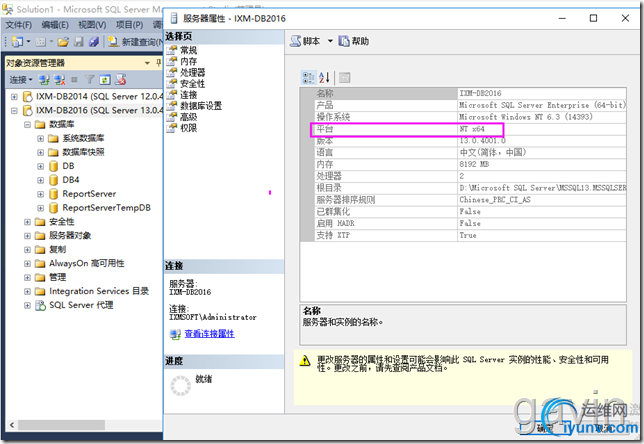The image size is (644, 444).
Task: Click the ReportServer database icon
Action: (x=53, y=194)
